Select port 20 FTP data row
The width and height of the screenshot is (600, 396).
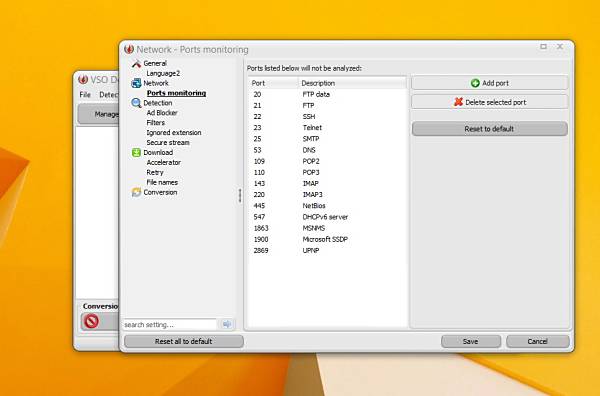(327, 95)
